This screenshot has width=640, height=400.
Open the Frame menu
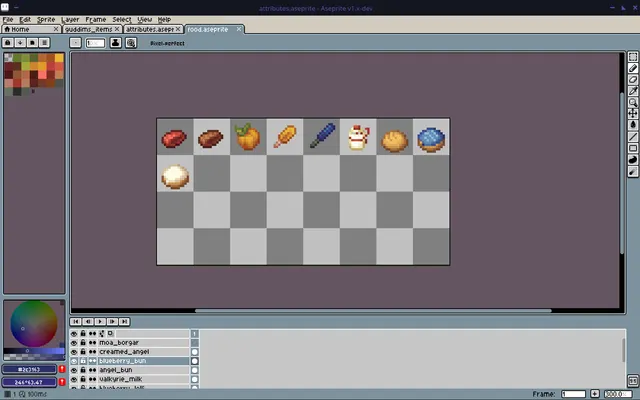tap(96, 20)
